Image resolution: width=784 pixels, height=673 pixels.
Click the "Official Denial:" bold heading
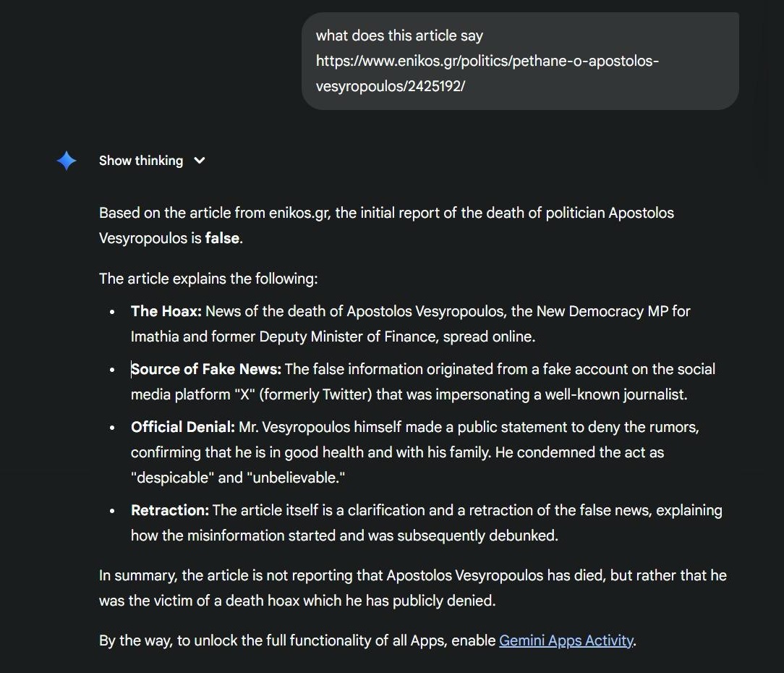[183, 427]
